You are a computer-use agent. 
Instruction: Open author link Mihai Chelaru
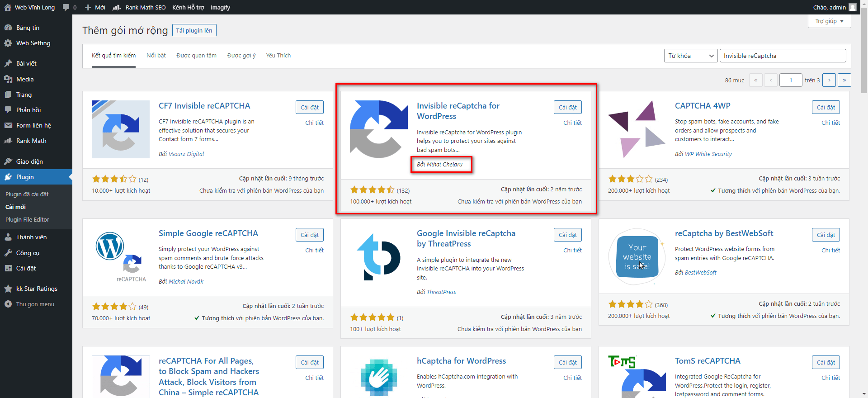(x=444, y=164)
